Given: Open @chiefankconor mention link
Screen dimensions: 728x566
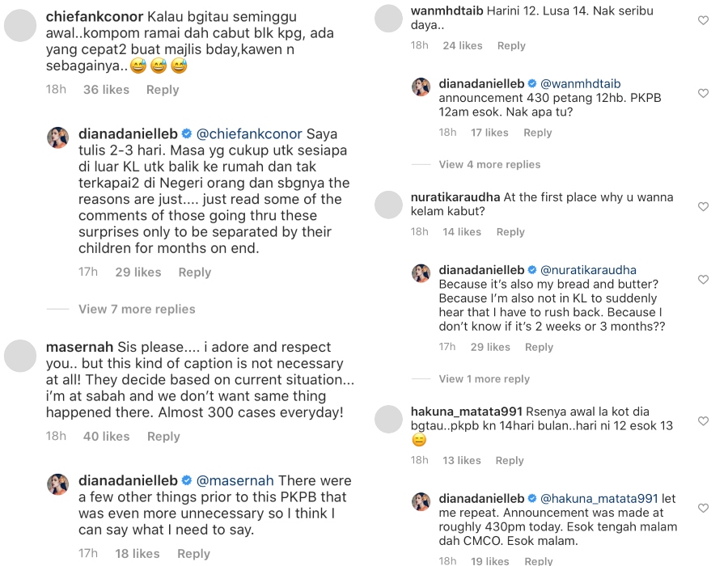Looking at the screenshot, I should tap(248, 134).
